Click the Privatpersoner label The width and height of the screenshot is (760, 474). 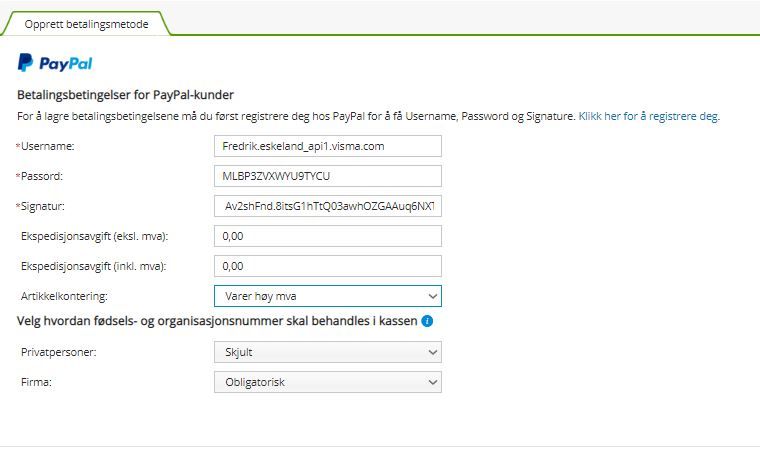(60, 353)
